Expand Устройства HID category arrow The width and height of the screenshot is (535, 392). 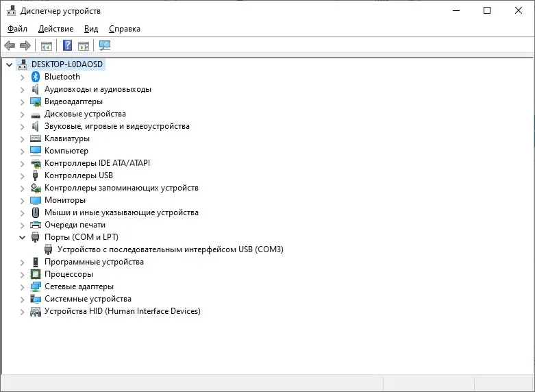coord(22,311)
